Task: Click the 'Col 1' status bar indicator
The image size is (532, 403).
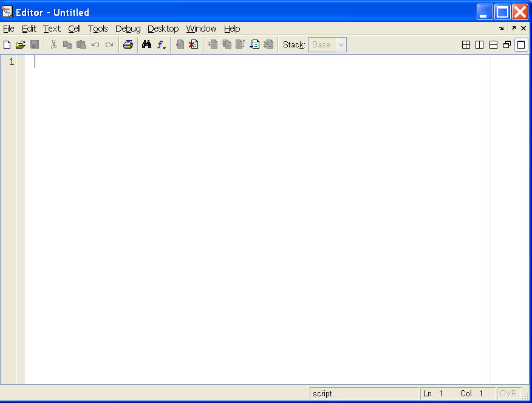Action: point(472,393)
